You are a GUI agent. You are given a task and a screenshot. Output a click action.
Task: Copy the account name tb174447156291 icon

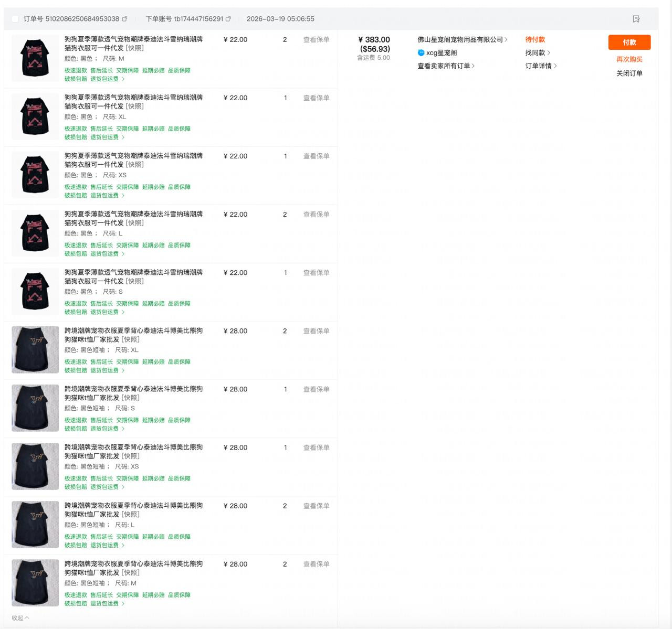(228, 19)
